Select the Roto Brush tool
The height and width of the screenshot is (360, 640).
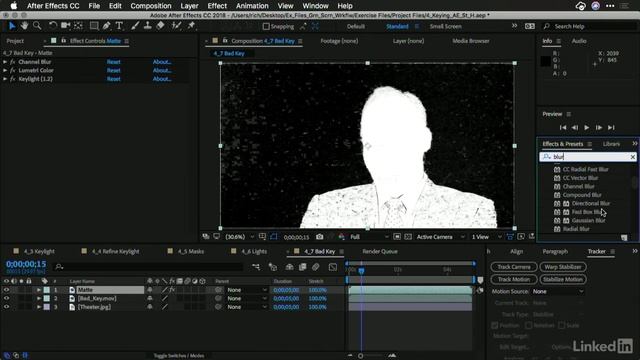click(x=176, y=26)
